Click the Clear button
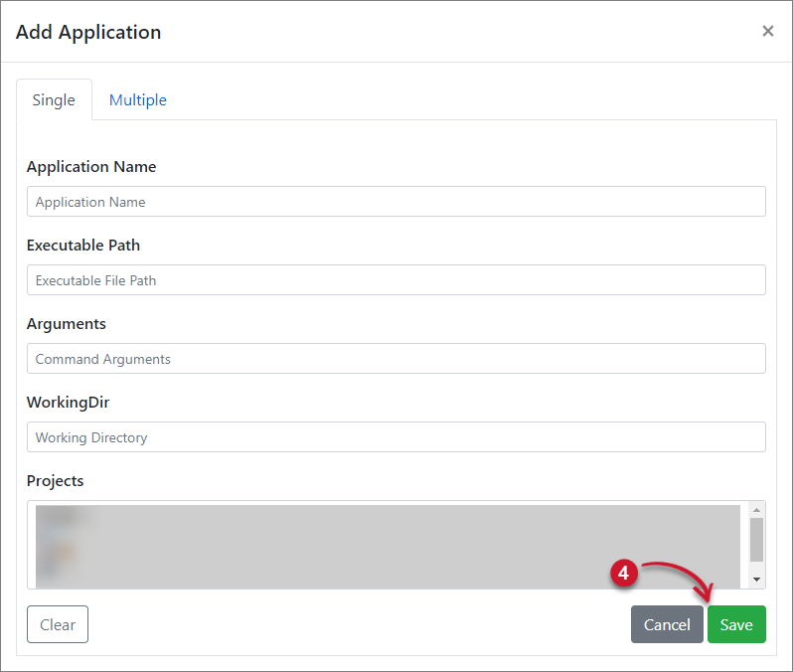Image resolution: width=793 pixels, height=672 pixels. click(x=58, y=624)
